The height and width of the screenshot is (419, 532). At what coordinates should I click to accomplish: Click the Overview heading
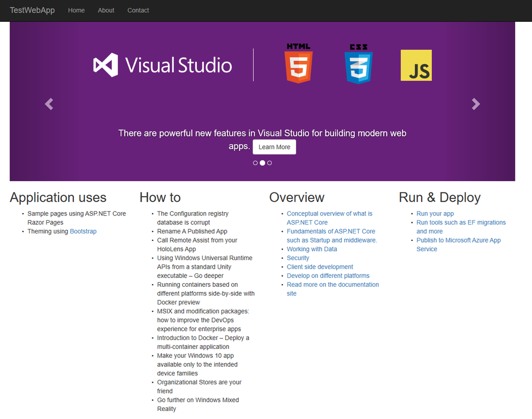pyautogui.click(x=297, y=197)
